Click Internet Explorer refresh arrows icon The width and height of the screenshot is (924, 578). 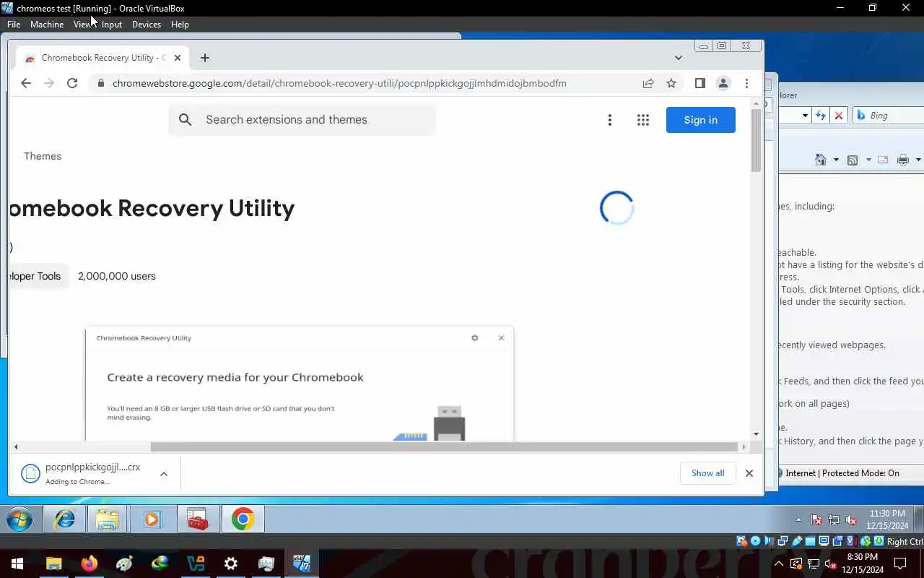point(821,116)
